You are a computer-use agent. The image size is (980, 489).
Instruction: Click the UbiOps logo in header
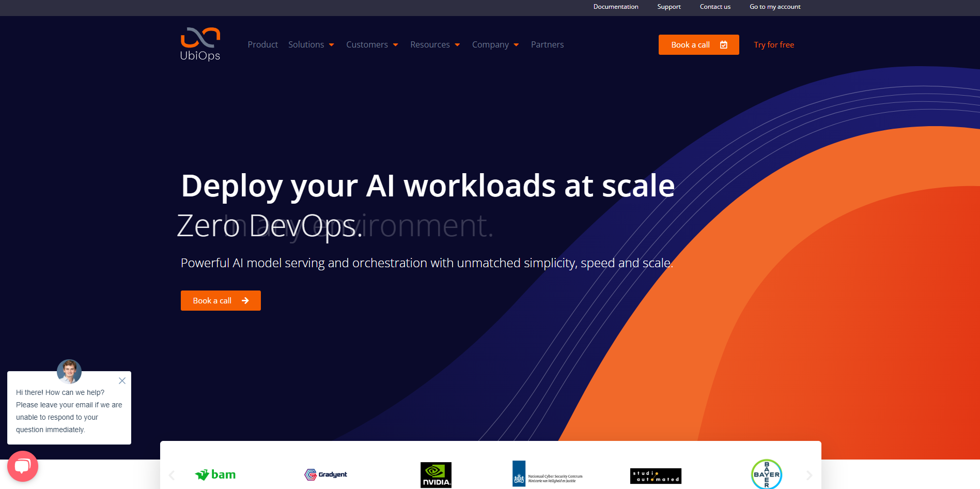pyautogui.click(x=200, y=44)
